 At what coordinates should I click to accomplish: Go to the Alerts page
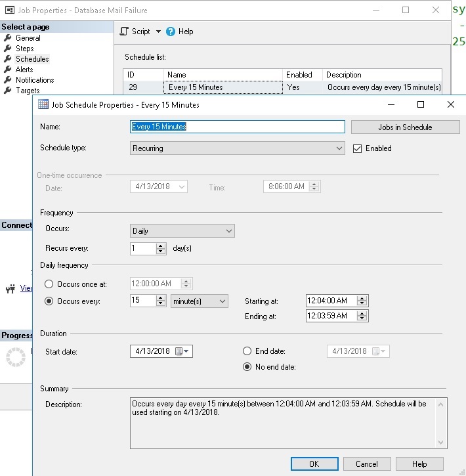pyautogui.click(x=24, y=70)
